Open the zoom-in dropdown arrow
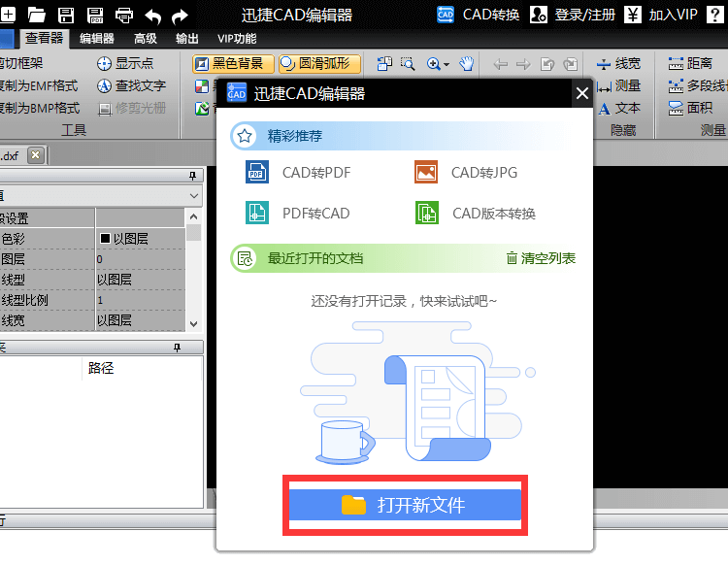This screenshot has height=565, width=728. 447,64
